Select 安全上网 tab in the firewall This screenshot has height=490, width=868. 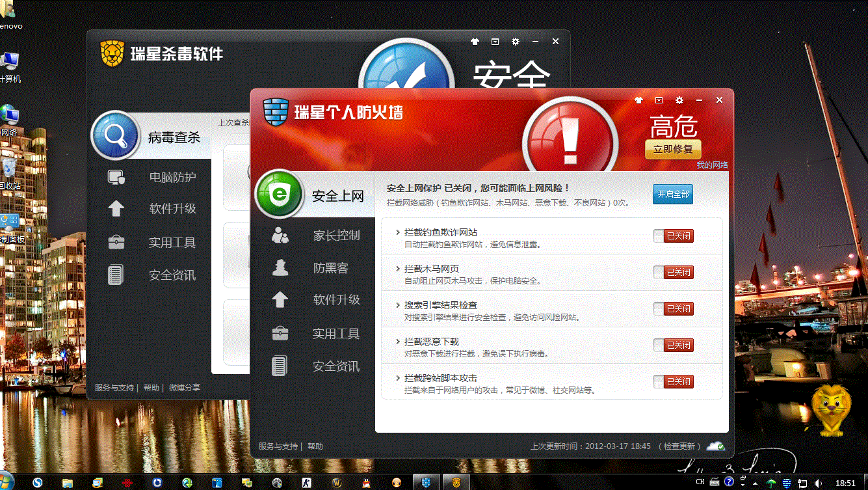(314, 195)
